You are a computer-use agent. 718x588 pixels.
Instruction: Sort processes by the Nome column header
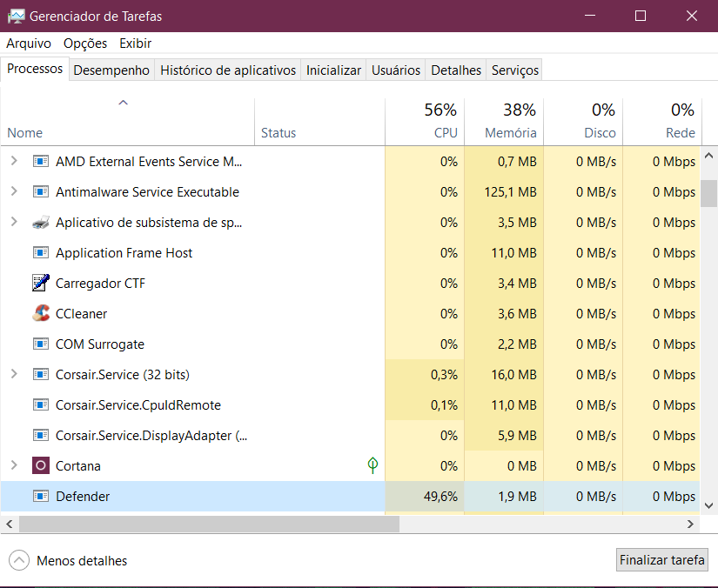coord(127,122)
